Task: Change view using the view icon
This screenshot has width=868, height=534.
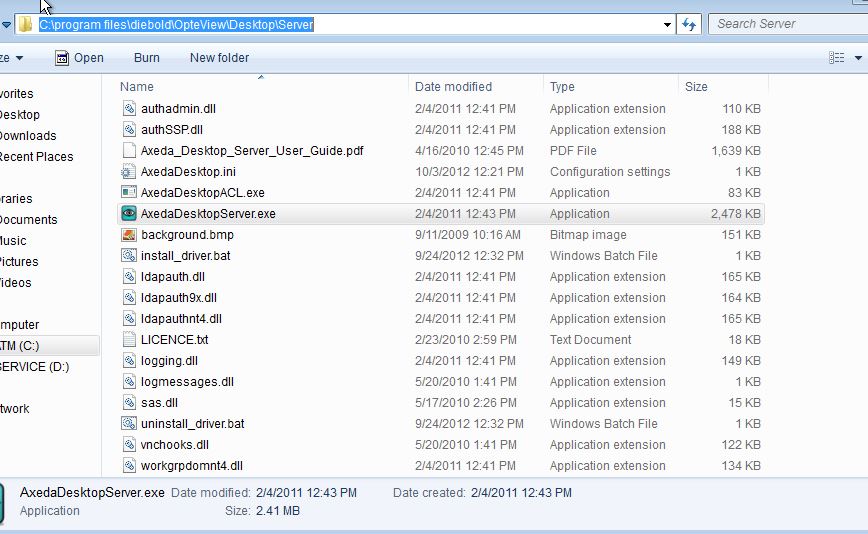Action: click(x=836, y=58)
